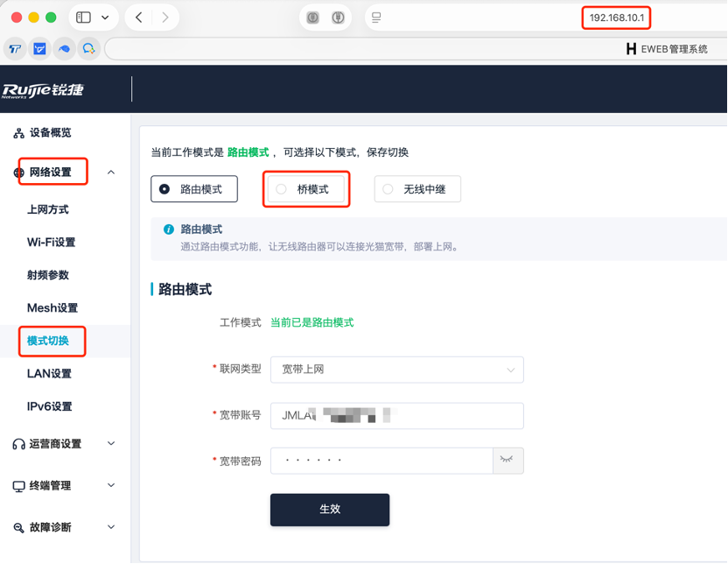Open the blue square bookmark icon
This screenshot has width=728, height=564.
pos(40,48)
